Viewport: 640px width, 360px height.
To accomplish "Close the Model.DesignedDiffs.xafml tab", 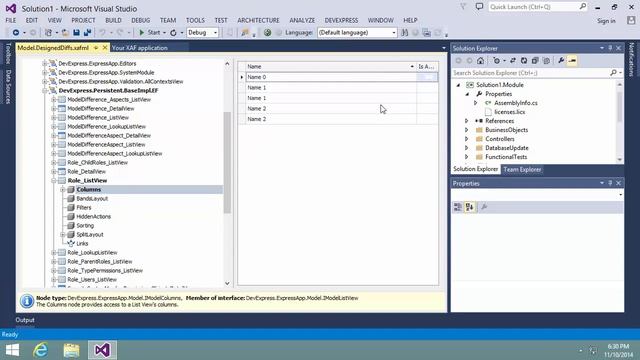I will [105, 48].
